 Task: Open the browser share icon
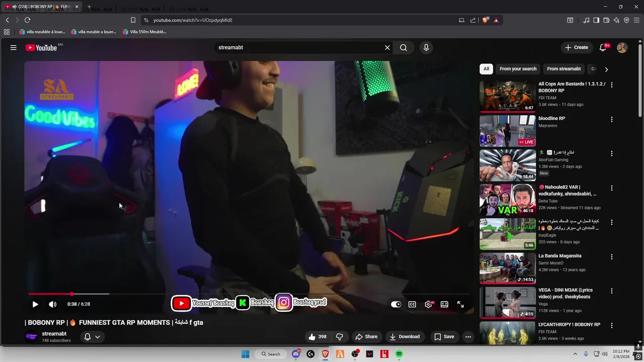[473, 20]
